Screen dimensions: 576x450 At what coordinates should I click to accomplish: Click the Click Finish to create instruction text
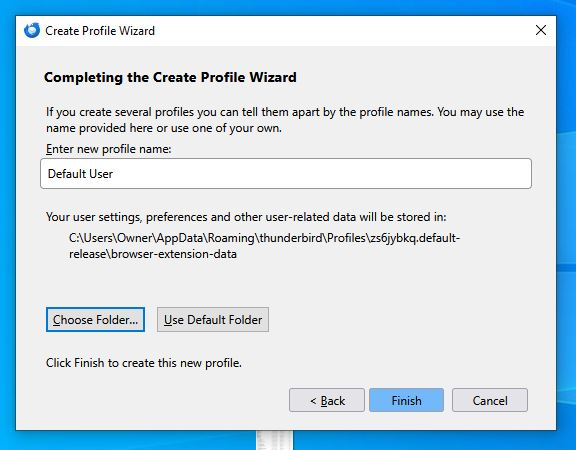144,363
